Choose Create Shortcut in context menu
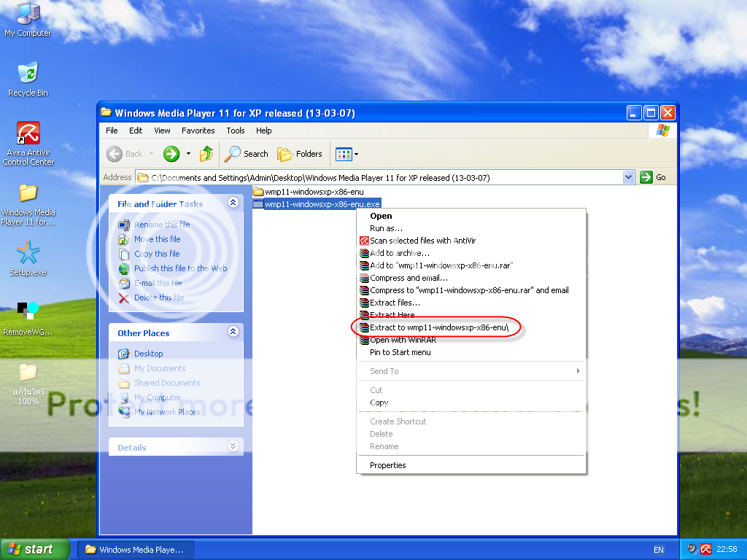 471,421
